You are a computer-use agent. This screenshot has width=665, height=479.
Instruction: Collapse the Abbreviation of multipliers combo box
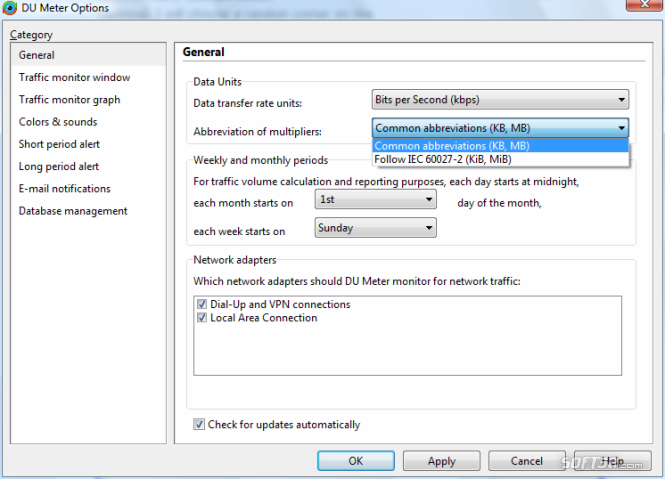500,128
